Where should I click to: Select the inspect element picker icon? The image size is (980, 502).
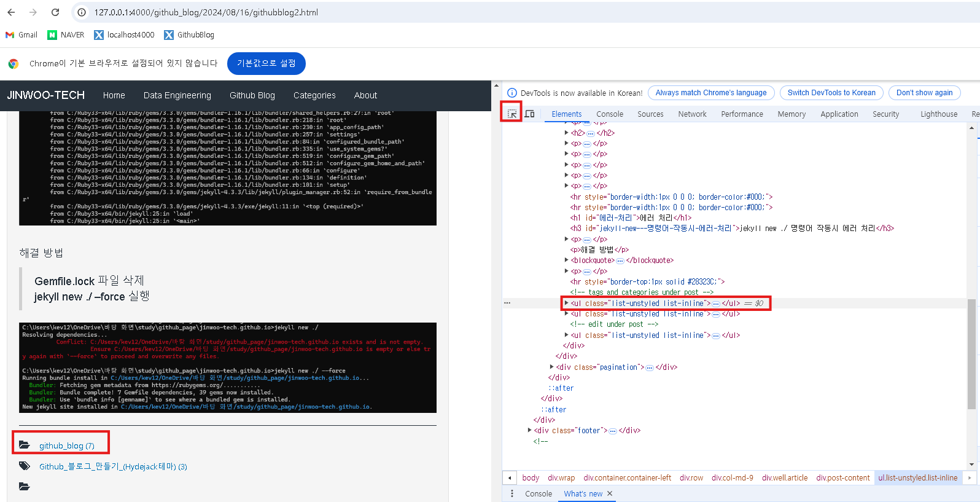click(511, 114)
